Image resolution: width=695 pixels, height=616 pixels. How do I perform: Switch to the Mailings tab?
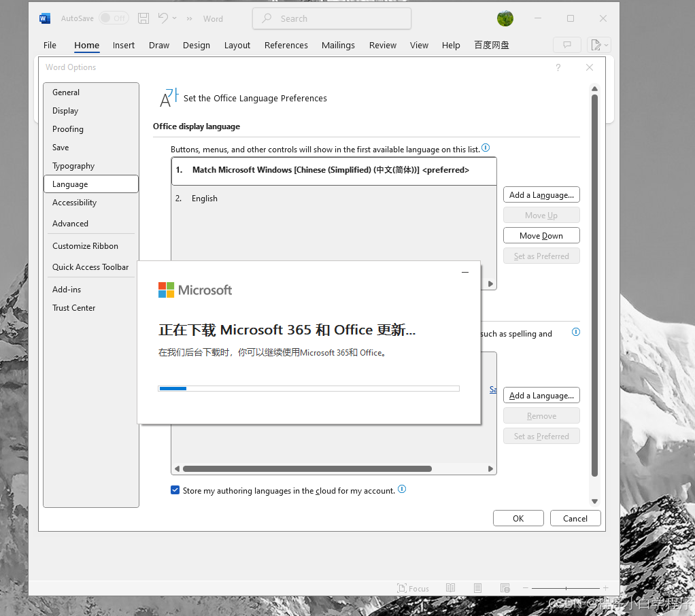pyautogui.click(x=338, y=45)
